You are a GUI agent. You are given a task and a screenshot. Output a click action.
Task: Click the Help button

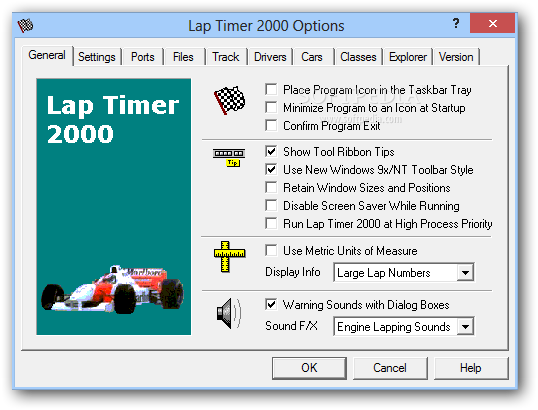point(471,368)
